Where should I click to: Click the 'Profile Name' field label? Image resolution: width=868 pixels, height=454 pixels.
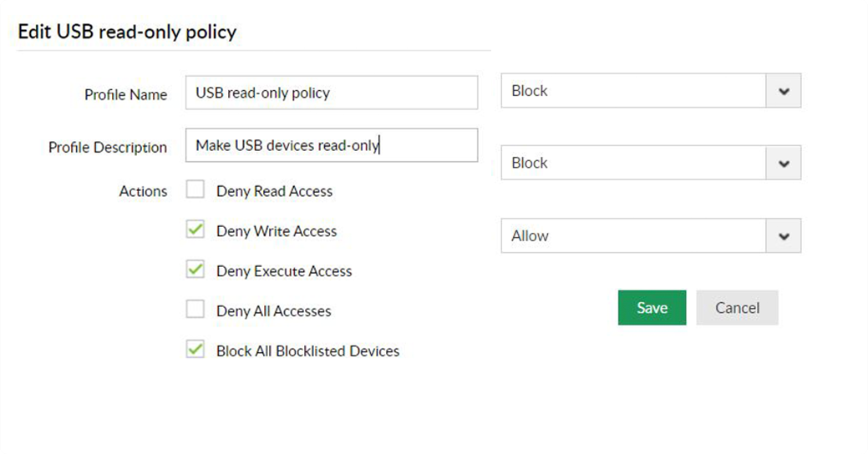pos(125,94)
